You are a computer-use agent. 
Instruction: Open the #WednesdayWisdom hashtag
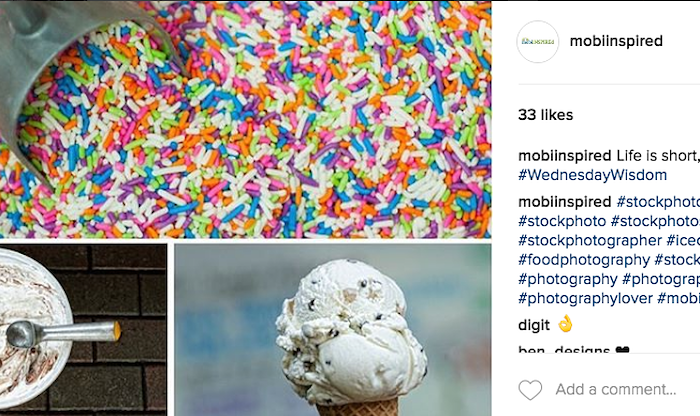point(592,175)
